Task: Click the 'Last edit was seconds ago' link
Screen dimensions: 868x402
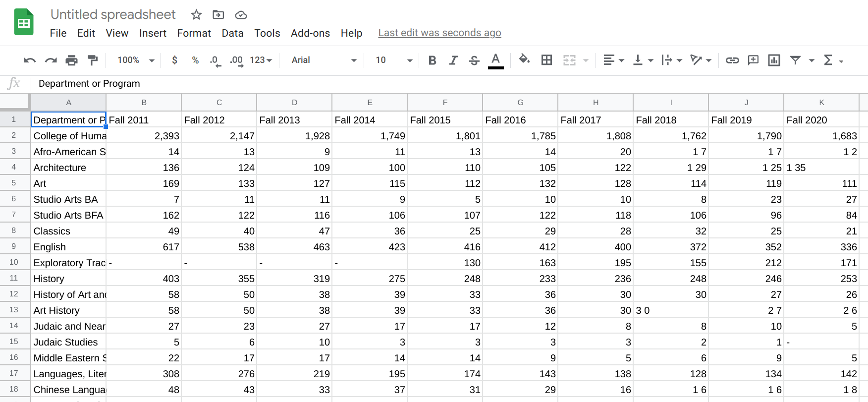Action: pyautogui.click(x=439, y=33)
